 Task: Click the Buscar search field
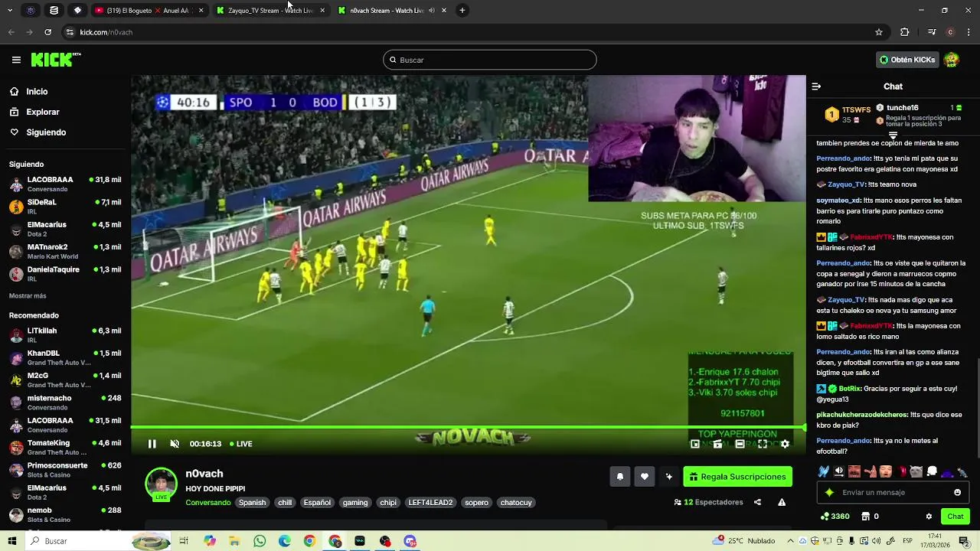490,60
